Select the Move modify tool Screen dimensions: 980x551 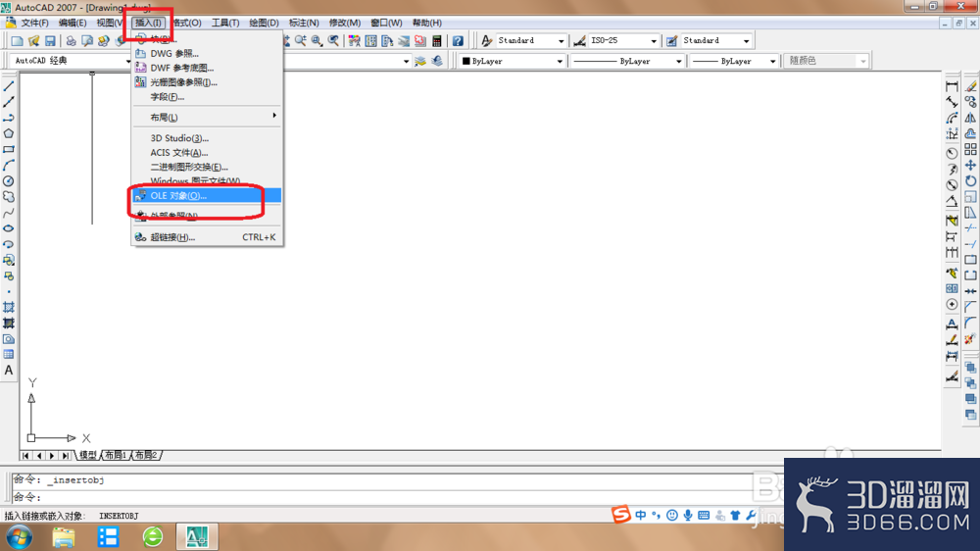click(x=970, y=165)
